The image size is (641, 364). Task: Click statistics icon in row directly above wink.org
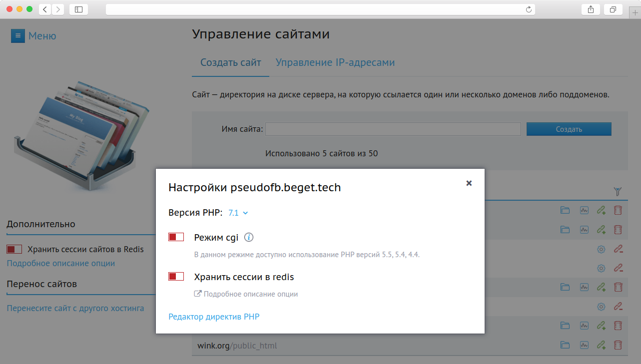584,326
